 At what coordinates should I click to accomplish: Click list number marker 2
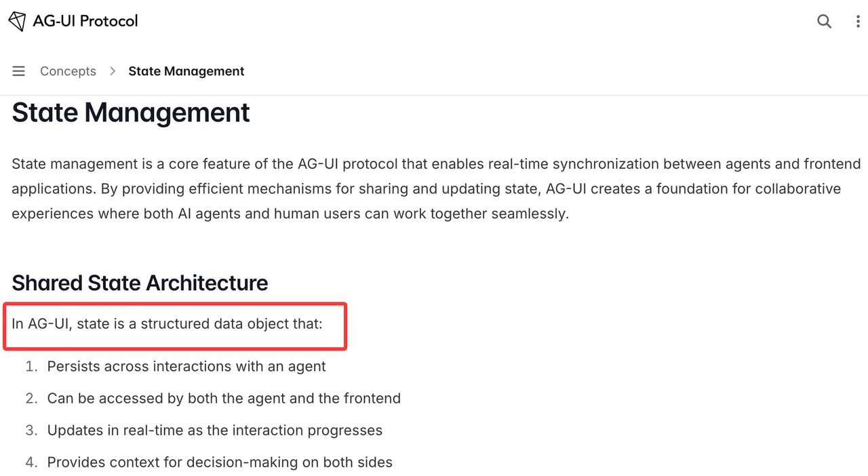pos(31,398)
